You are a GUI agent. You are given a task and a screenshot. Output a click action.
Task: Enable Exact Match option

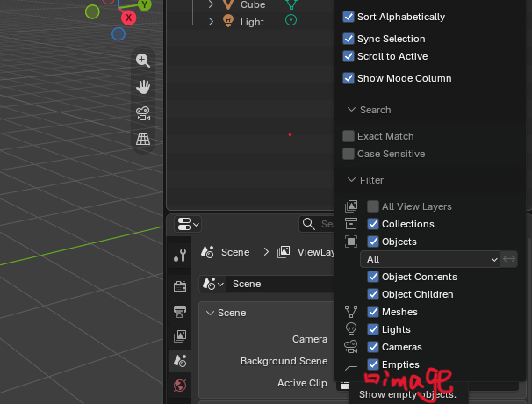(349, 136)
